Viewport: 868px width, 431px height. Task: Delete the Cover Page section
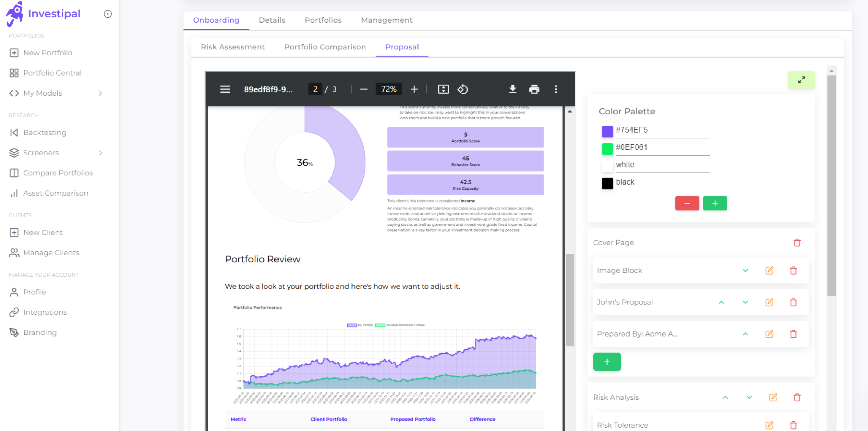798,242
